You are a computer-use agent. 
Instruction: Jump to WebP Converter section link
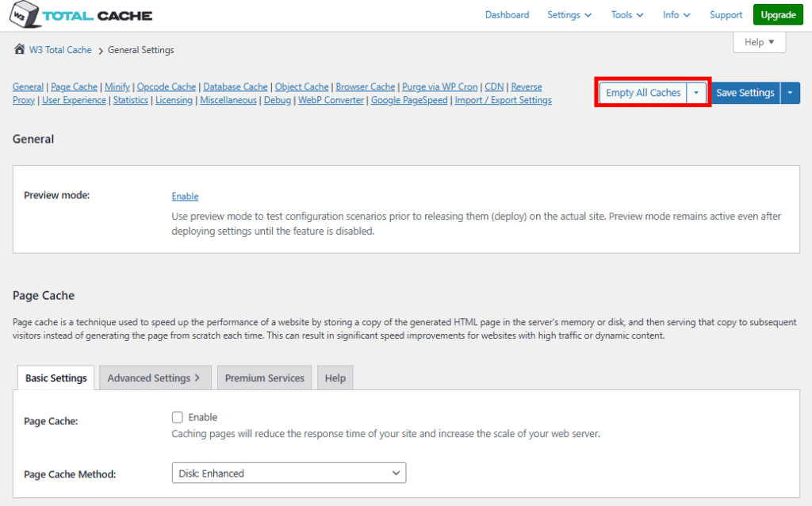[x=331, y=100]
